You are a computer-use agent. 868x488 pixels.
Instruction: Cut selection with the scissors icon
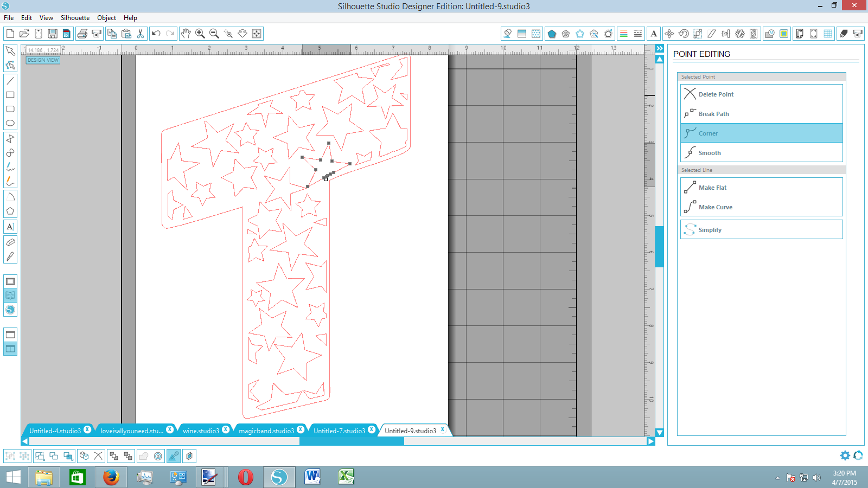point(141,34)
